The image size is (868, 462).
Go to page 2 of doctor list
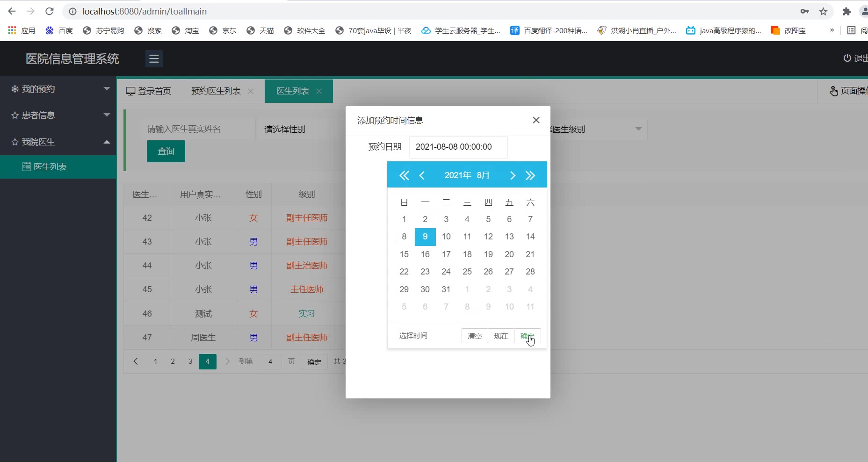[x=173, y=361]
